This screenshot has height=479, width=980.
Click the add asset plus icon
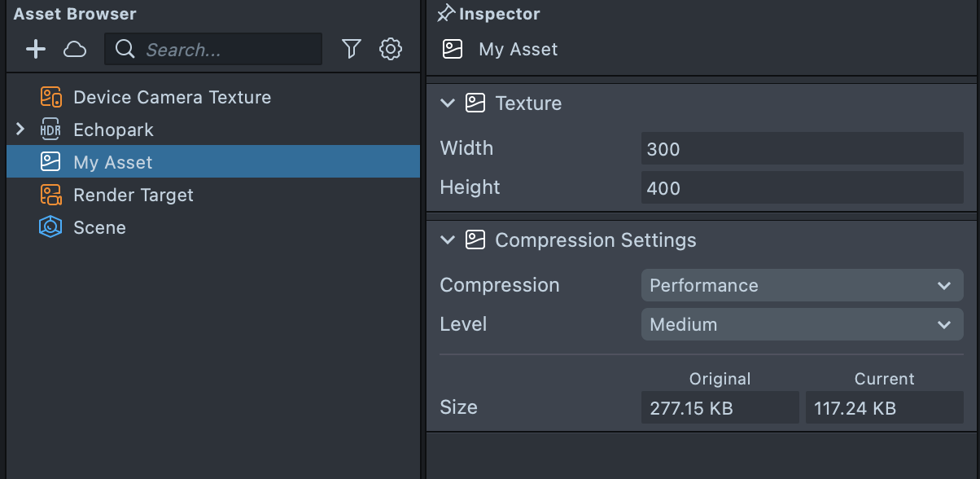click(x=36, y=50)
